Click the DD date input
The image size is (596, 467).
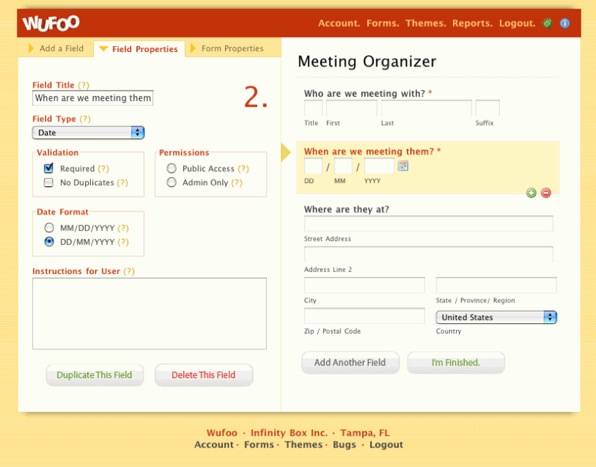(313, 166)
